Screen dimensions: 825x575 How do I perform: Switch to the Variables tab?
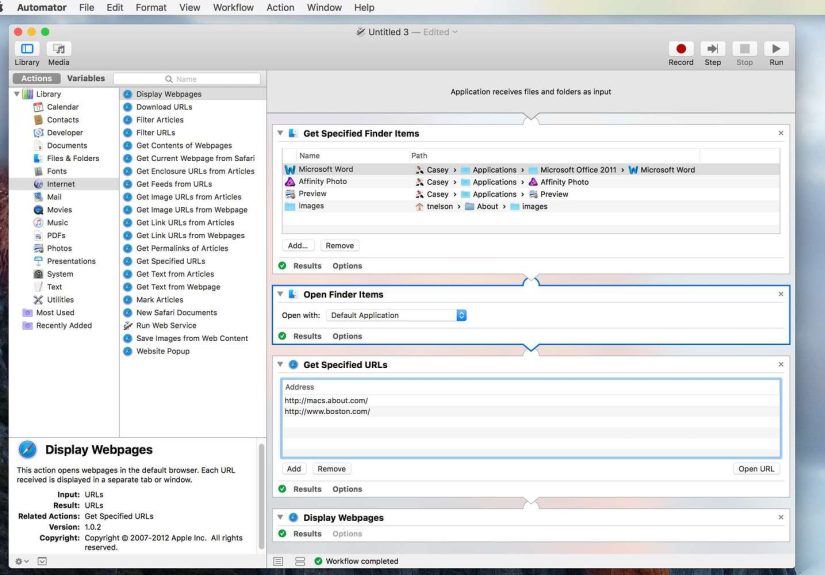tap(86, 78)
